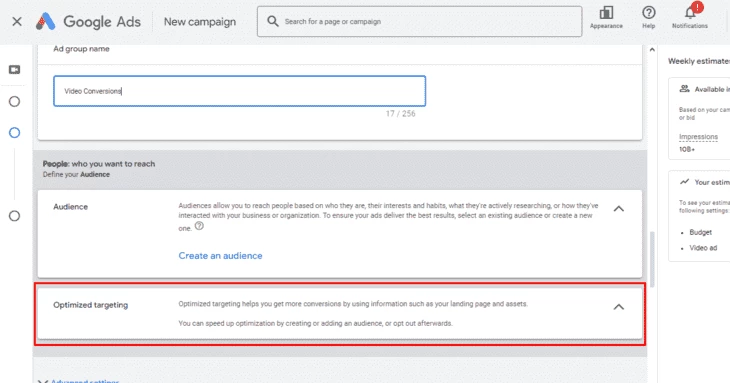Click the trend icon beside Your estimates
The height and width of the screenshot is (383, 730).
tap(684, 182)
